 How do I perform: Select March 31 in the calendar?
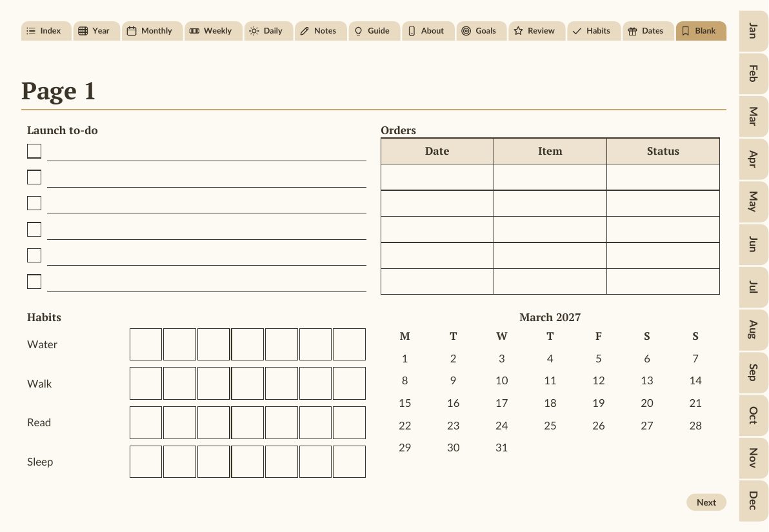(x=502, y=448)
